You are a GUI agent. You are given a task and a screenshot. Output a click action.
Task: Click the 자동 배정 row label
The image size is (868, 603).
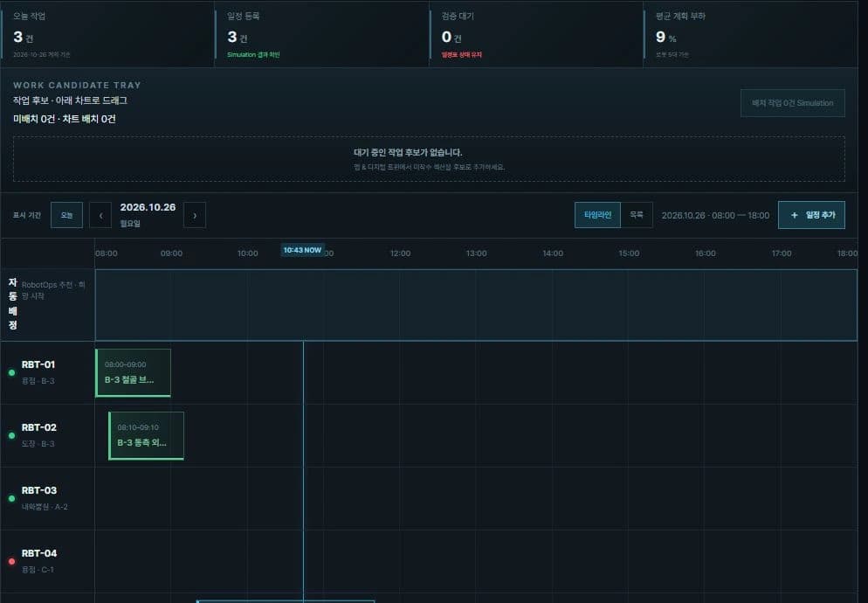(x=13, y=304)
